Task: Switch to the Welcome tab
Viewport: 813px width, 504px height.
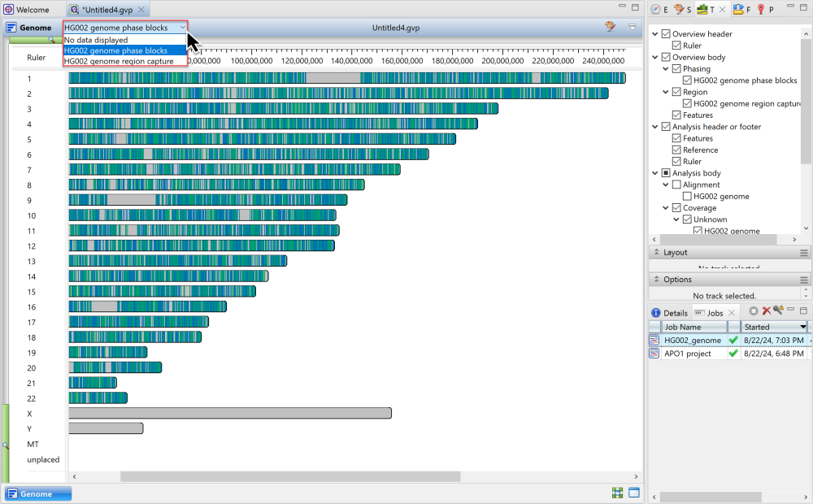Action: tap(27, 9)
